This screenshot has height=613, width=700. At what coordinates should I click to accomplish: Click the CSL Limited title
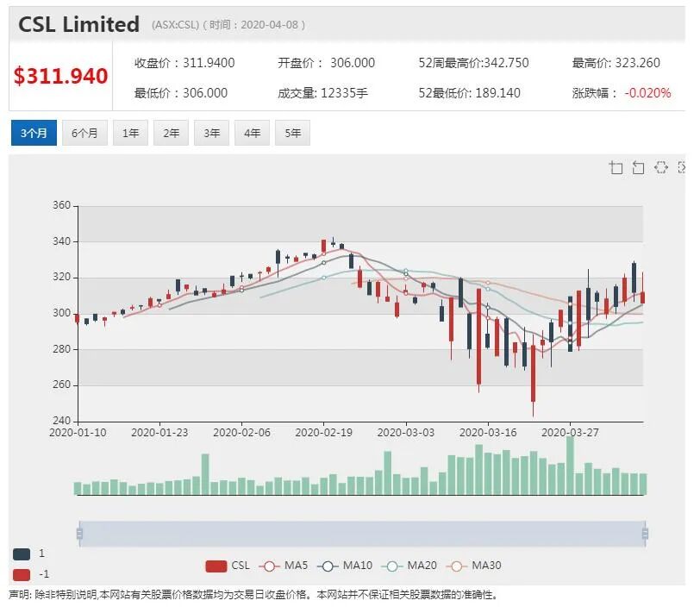click(x=79, y=24)
